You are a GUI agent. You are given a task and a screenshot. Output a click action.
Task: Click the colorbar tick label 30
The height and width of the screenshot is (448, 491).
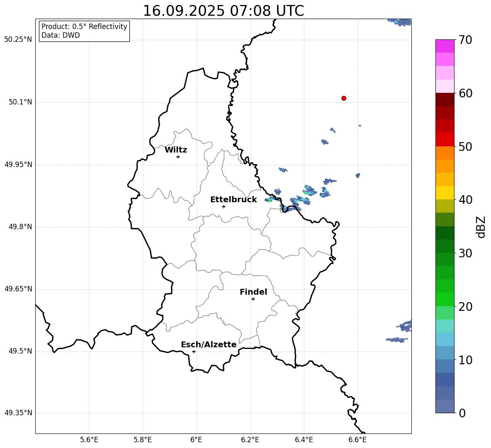465,253
